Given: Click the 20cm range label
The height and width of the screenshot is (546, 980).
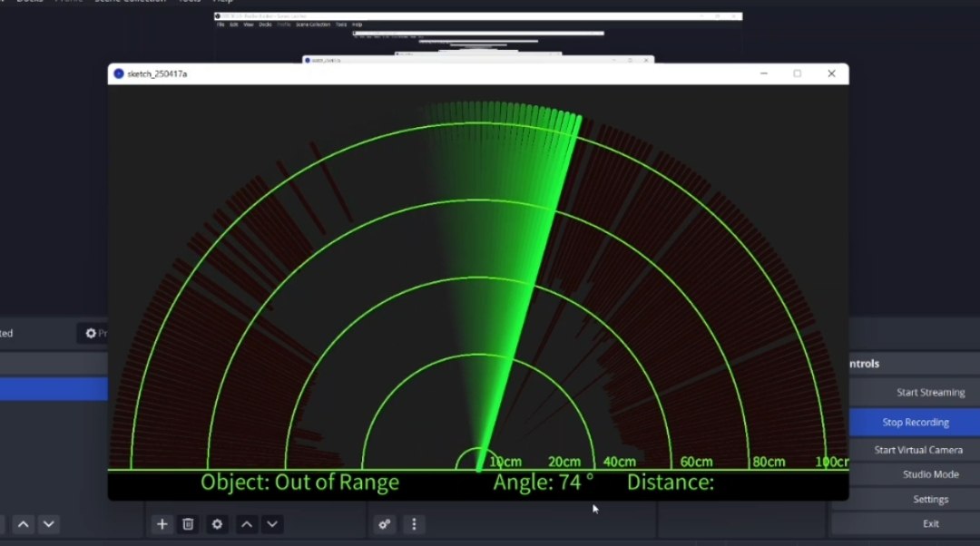Looking at the screenshot, I should (x=563, y=462).
